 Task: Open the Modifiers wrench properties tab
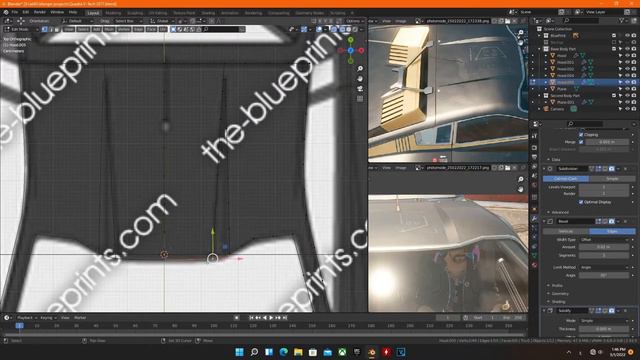(534, 219)
